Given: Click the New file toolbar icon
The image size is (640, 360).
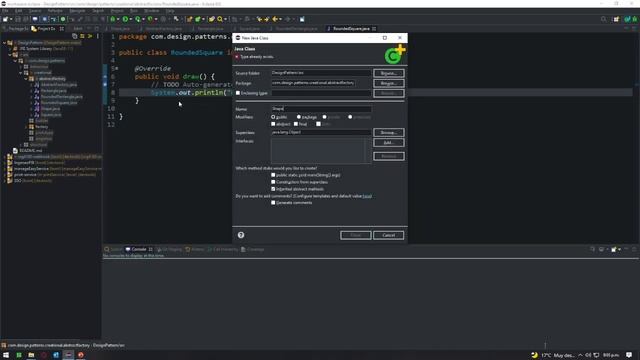Looking at the screenshot, I should (x=5, y=19).
